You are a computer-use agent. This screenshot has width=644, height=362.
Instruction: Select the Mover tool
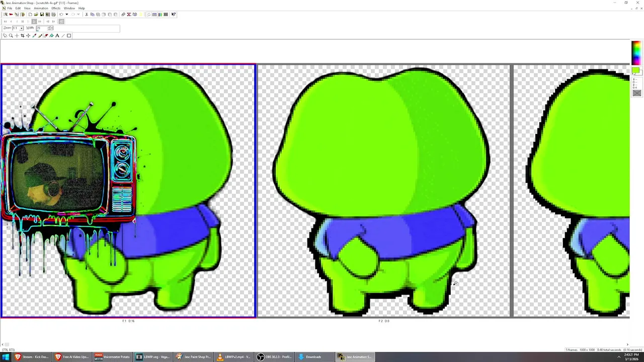tap(28, 36)
